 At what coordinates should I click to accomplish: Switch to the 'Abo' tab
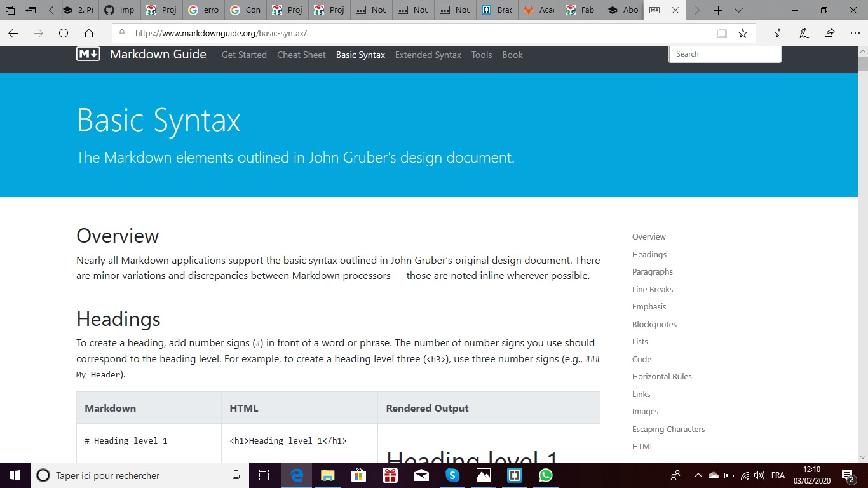pyautogui.click(x=623, y=10)
